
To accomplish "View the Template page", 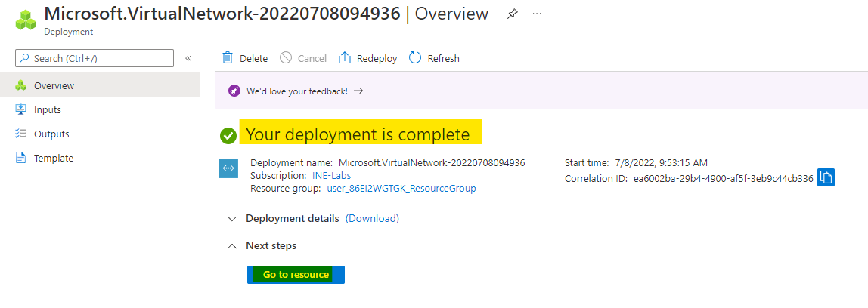I will (x=54, y=158).
